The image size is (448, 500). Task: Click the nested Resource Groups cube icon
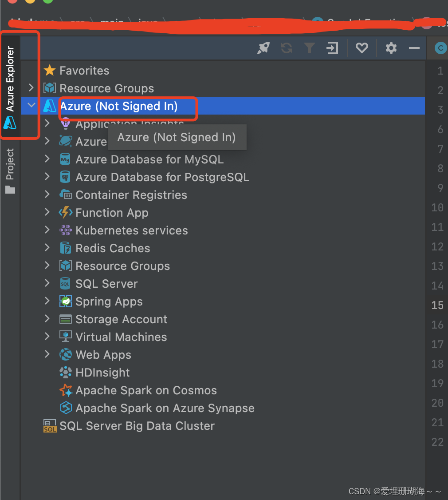(x=66, y=266)
